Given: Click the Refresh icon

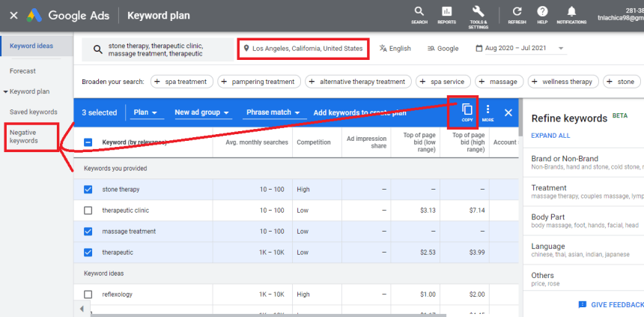Looking at the screenshot, I should point(517,15).
